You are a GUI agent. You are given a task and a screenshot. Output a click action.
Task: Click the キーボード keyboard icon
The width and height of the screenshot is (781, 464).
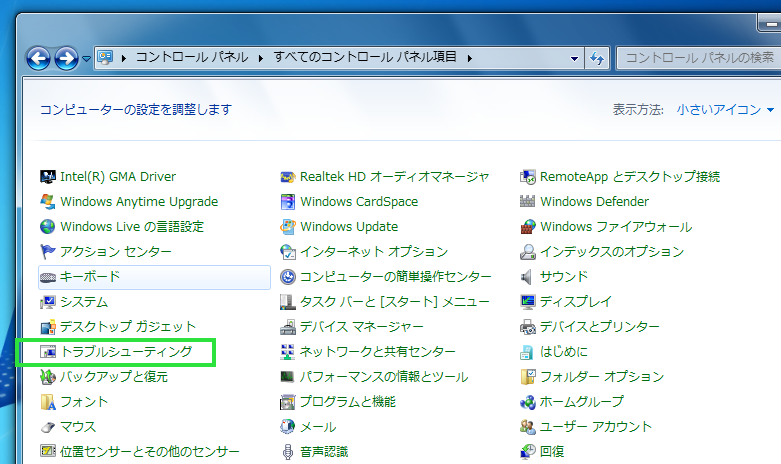(x=48, y=277)
